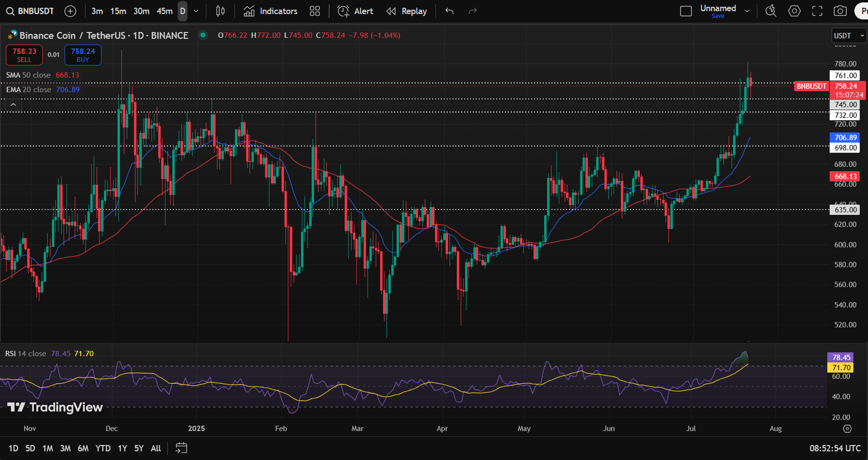868x460 pixels.
Task: Expand the time interval dropdown arrow
Action: pos(196,11)
